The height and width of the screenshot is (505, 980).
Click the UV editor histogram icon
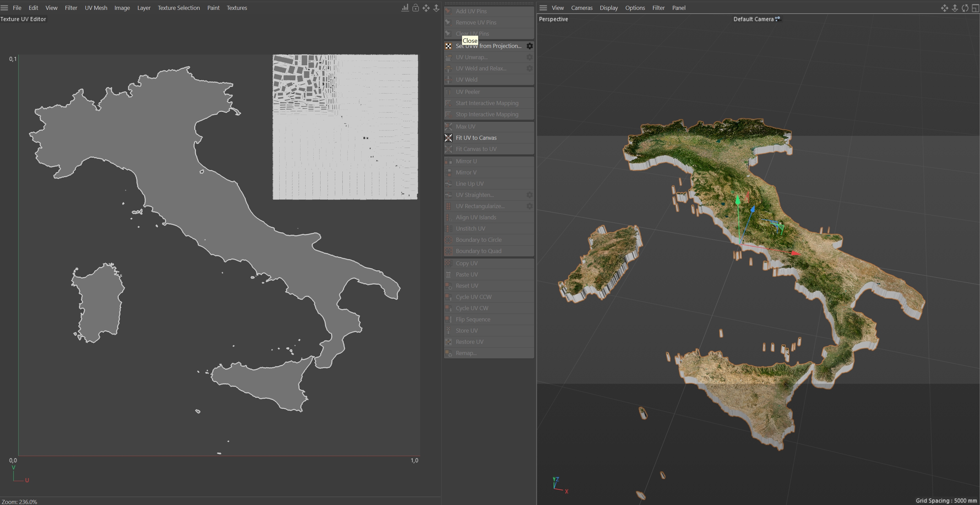tap(405, 8)
